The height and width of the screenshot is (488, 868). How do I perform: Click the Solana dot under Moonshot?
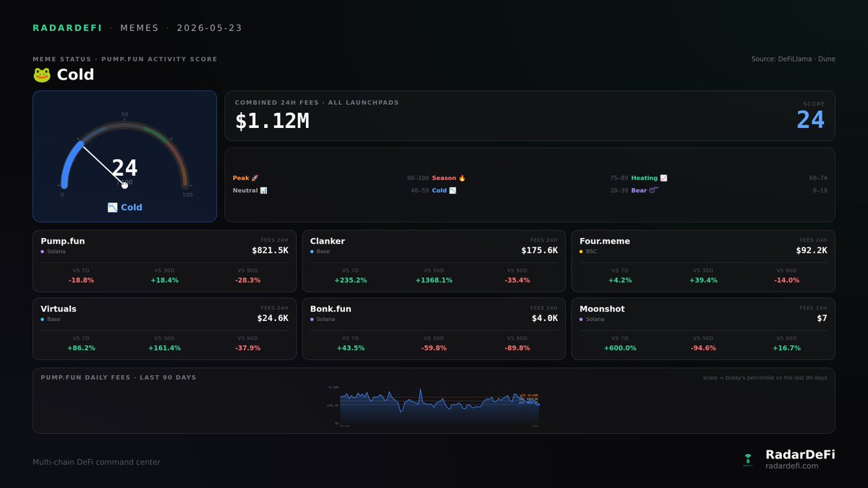[581, 319]
